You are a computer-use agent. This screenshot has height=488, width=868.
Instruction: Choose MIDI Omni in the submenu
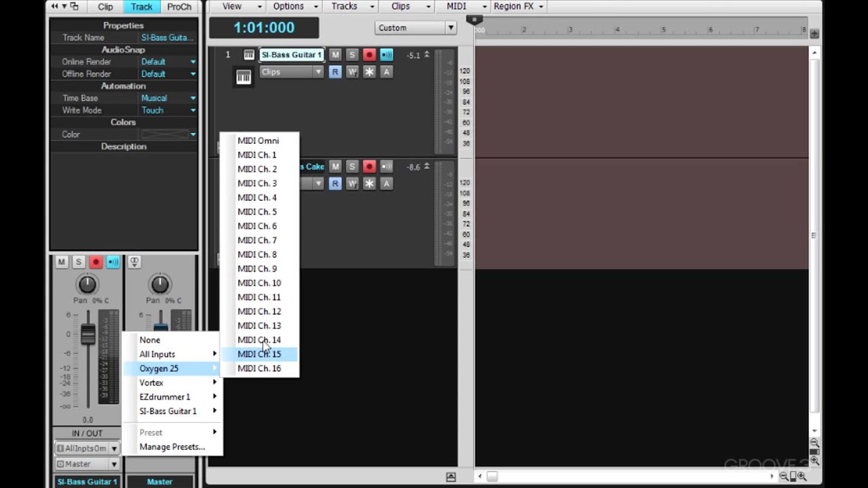click(259, 140)
